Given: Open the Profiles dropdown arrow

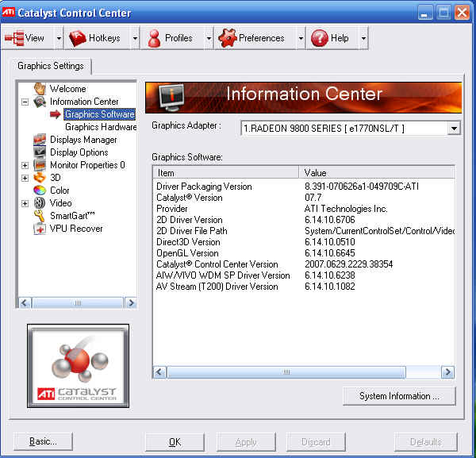Looking at the screenshot, I should (209, 38).
